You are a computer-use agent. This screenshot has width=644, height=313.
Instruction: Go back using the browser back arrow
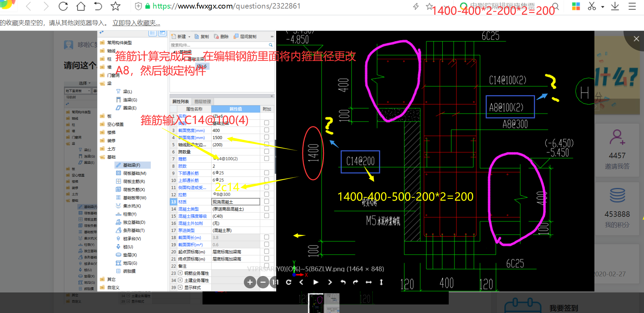tap(29, 6)
